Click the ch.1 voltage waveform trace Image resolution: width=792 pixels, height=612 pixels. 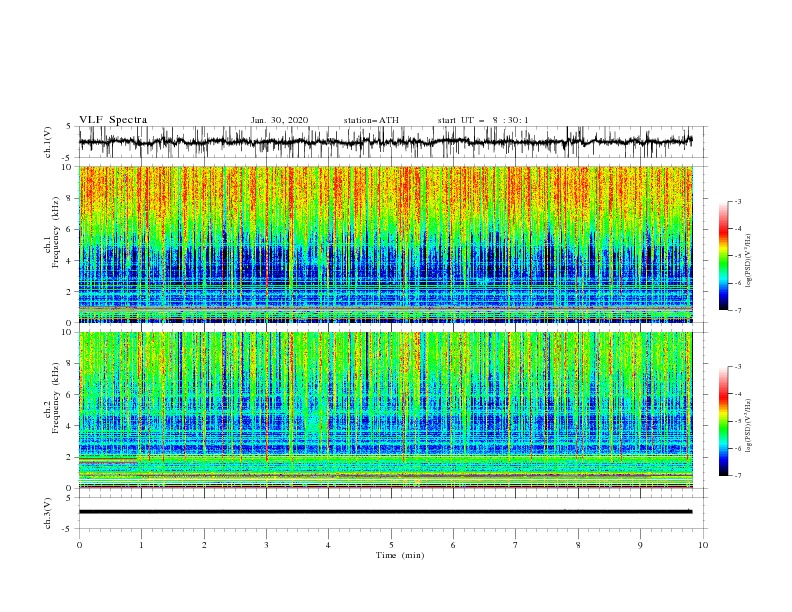pos(385,142)
